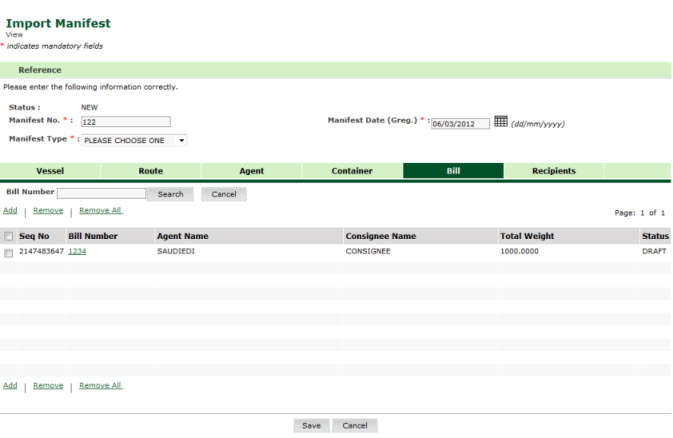Click the active Bill tab
The width and height of the screenshot is (673, 438).
pyautogui.click(x=453, y=171)
